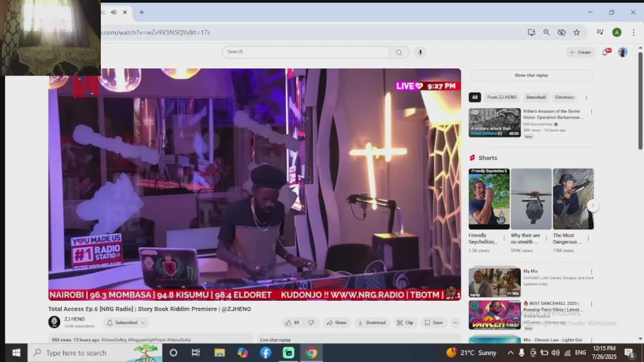The image size is (644, 362).
Task: Open the Windows notification center icon
Action: (x=629, y=353)
